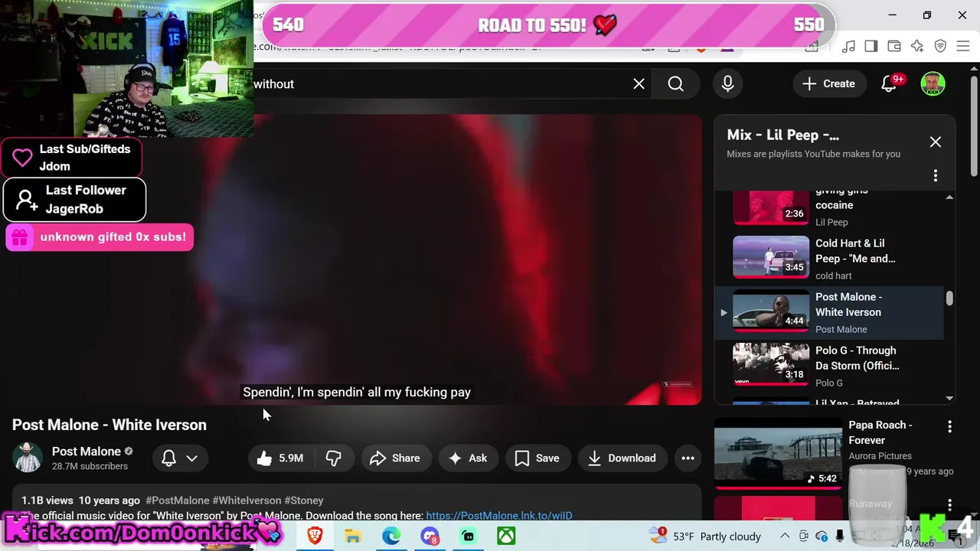Viewport: 980px width, 551px height.
Task: Play Cold Hart & Lil Peep video thumbnail
Action: 771,257
